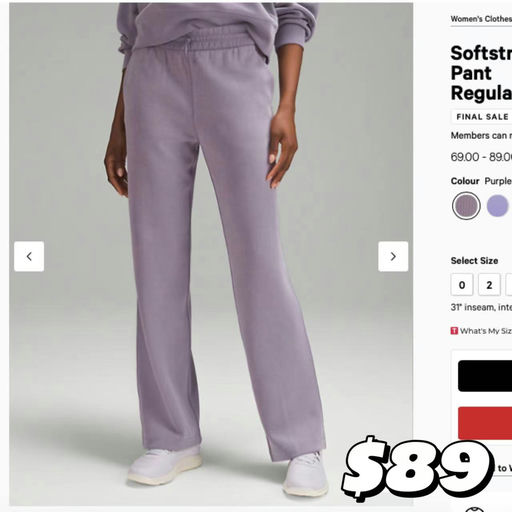Select size 0
Screen dimensions: 512x512
click(462, 285)
